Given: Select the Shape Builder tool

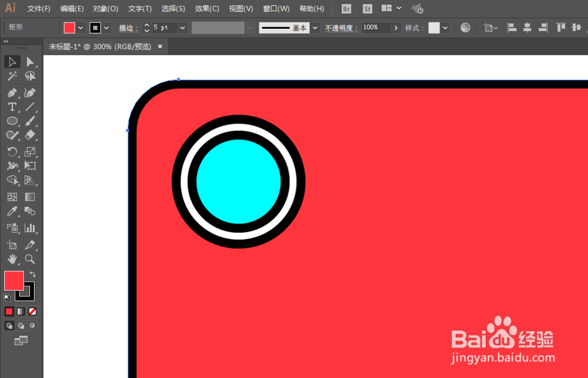Looking at the screenshot, I should (x=12, y=180).
